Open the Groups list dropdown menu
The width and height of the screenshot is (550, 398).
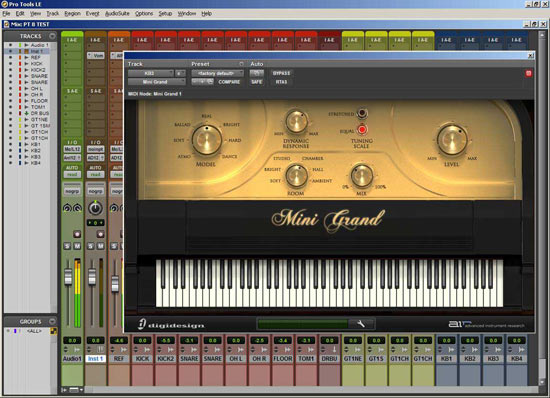pos(52,321)
